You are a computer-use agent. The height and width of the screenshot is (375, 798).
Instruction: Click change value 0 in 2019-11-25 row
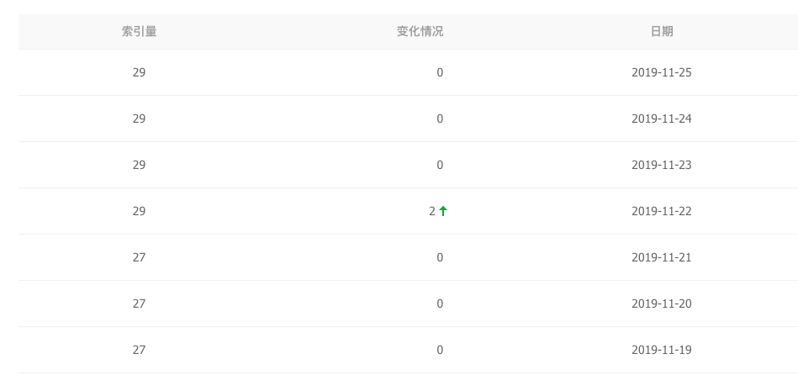pyautogui.click(x=440, y=72)
